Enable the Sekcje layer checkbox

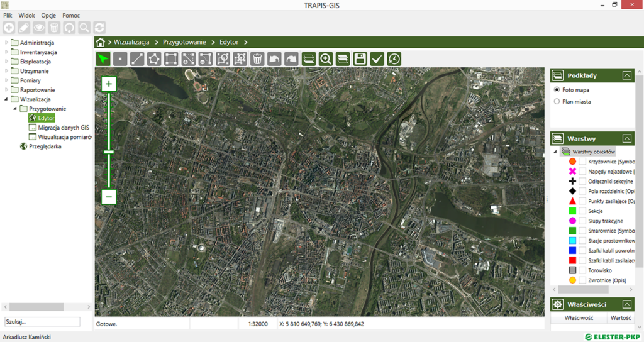point(582,211)
